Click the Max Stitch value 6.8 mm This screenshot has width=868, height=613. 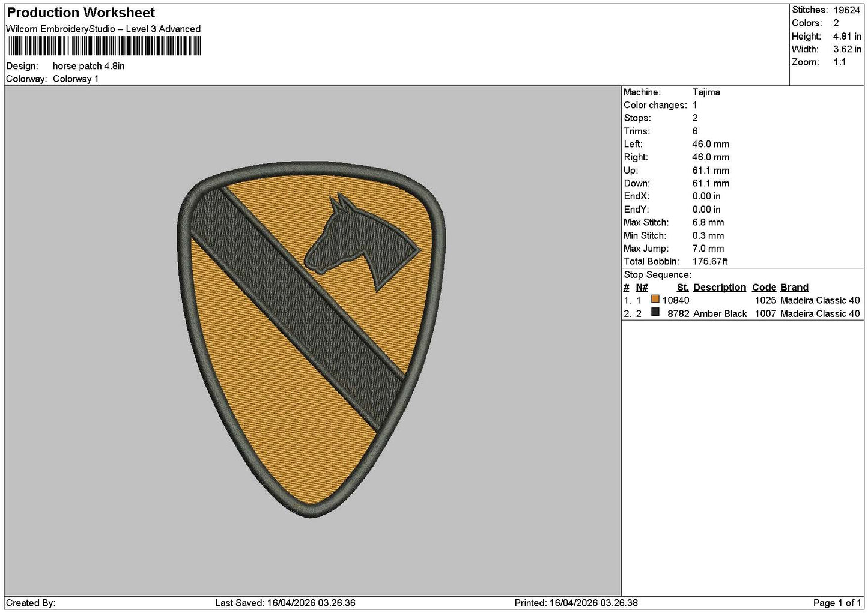(708, 222)
